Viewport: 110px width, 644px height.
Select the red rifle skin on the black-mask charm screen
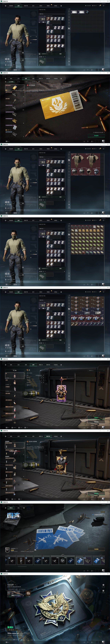pyautogui.click(x=15, y=452)
